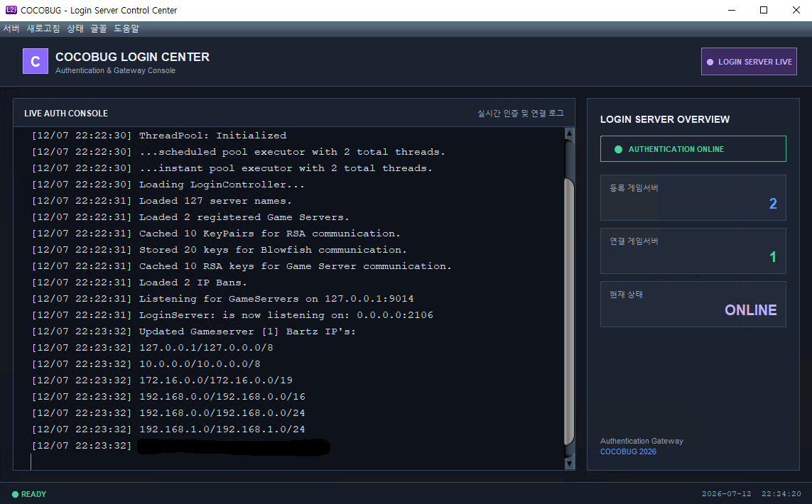Image resolution: width=812 pixels, height=504 pixels.
Task: Click the L2J app icon in title bar
Action: click(11, 10)
